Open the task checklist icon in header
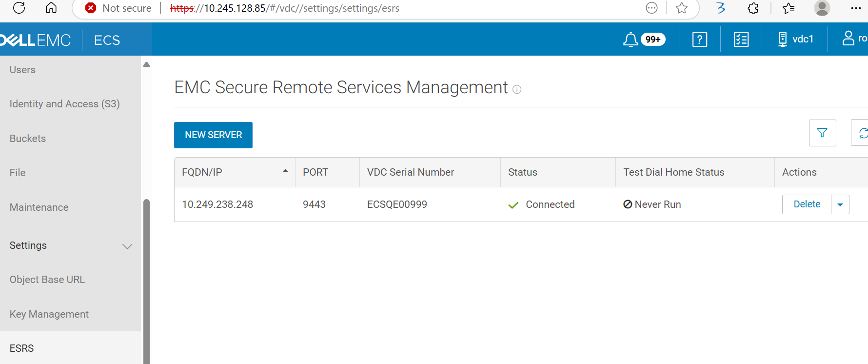This screenshot has height=364, width=868. point(741,39)
